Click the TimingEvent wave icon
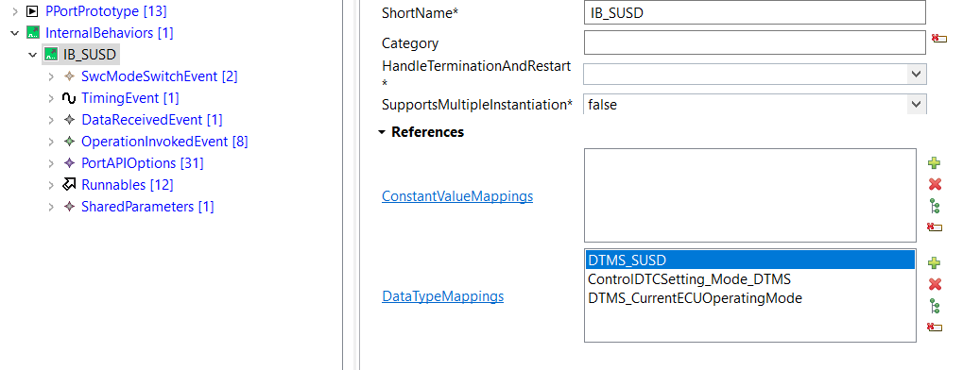Viewport: 980px width, 370px height. (69, 98)
